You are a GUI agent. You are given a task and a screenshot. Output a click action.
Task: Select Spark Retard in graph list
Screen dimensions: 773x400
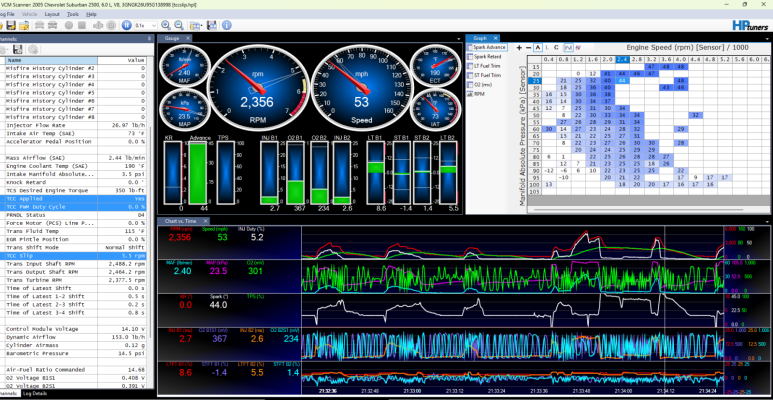(x=485, y=57)
